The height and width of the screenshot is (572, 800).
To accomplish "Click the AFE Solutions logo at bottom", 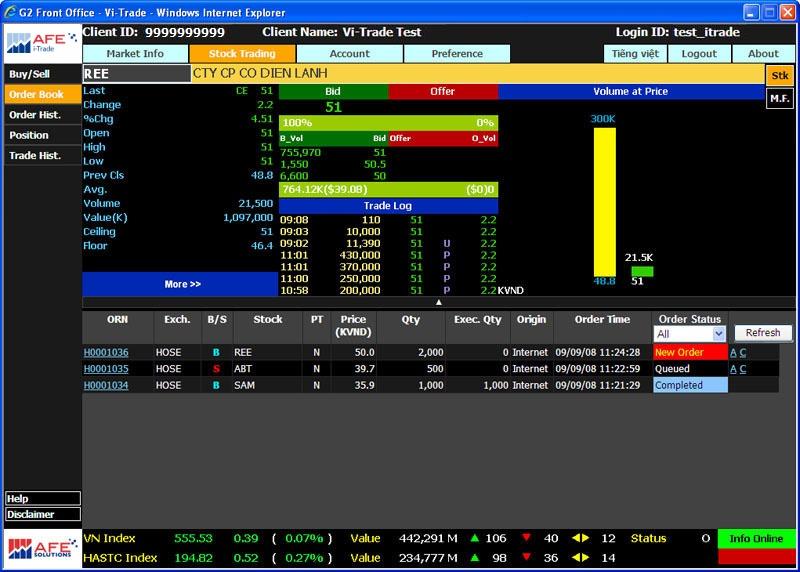I will click(43, 549).
